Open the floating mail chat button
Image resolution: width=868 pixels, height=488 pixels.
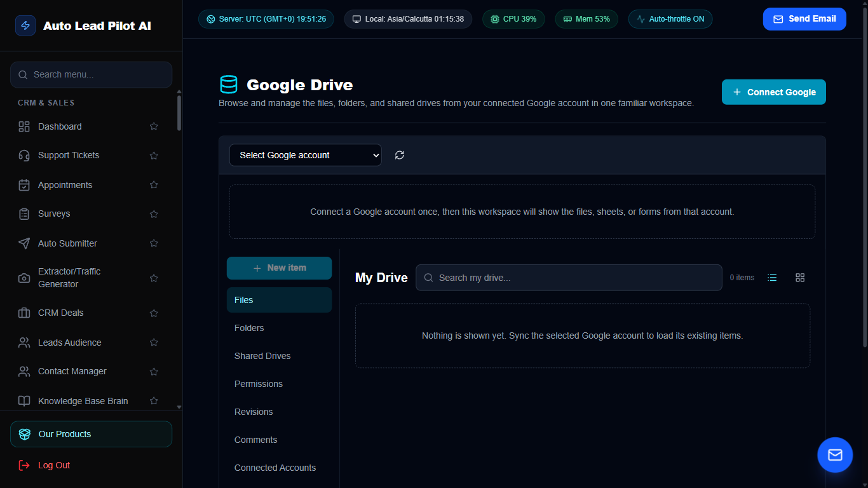(x=835, y=455)
